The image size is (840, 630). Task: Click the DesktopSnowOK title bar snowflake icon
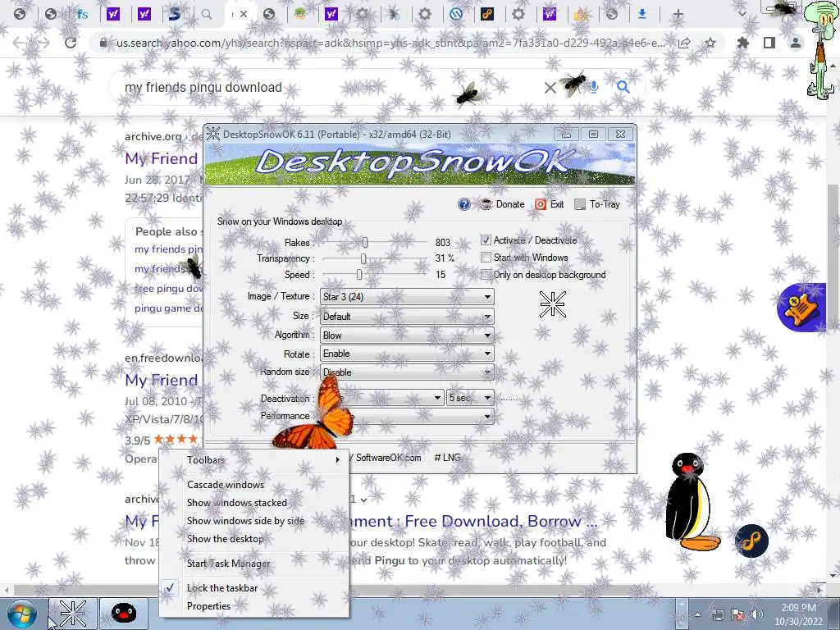(212, 134)
